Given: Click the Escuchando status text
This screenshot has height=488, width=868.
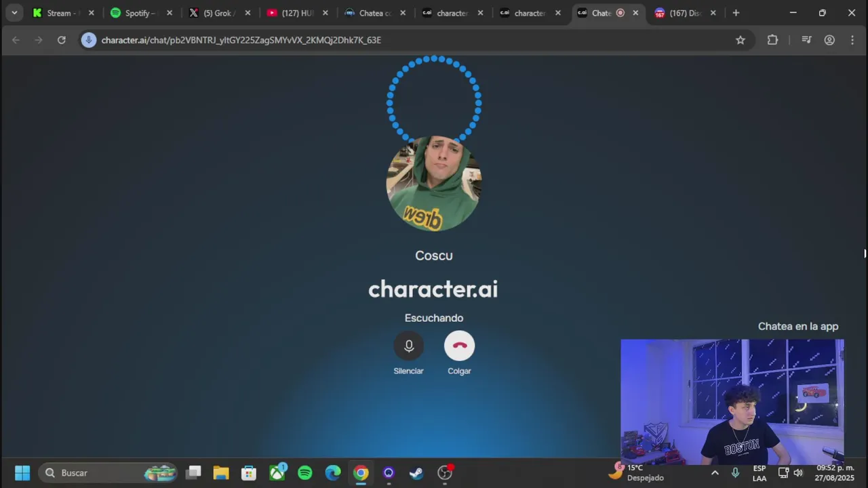Looking at the screenshot, I should tap(434, 318).
